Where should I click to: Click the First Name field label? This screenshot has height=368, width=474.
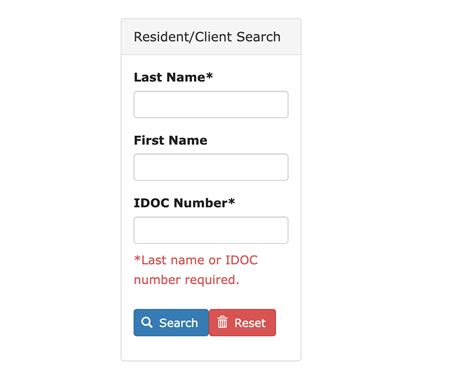[170, 140]
